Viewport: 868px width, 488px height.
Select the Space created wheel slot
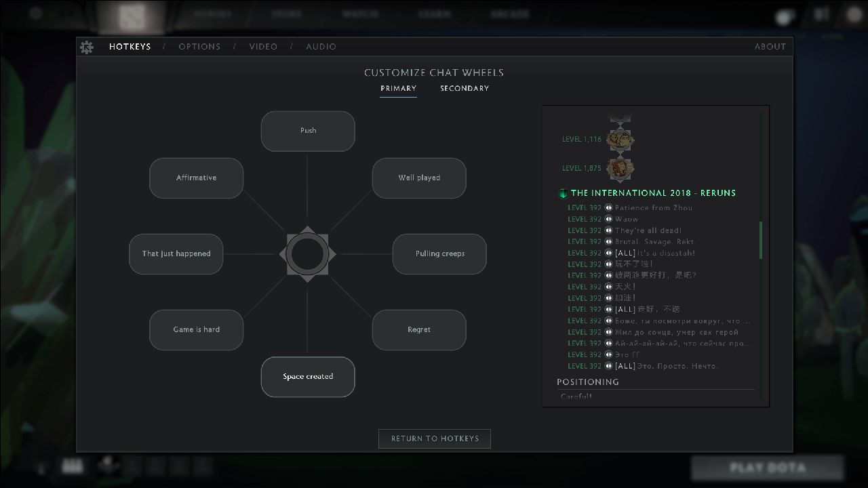(x=308, y=377)
